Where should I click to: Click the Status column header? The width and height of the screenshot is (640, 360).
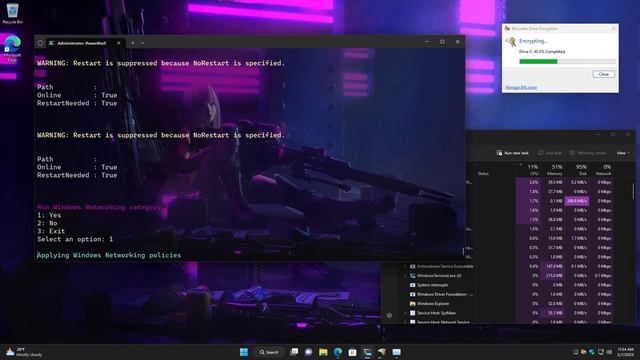[x=483, y=174]
